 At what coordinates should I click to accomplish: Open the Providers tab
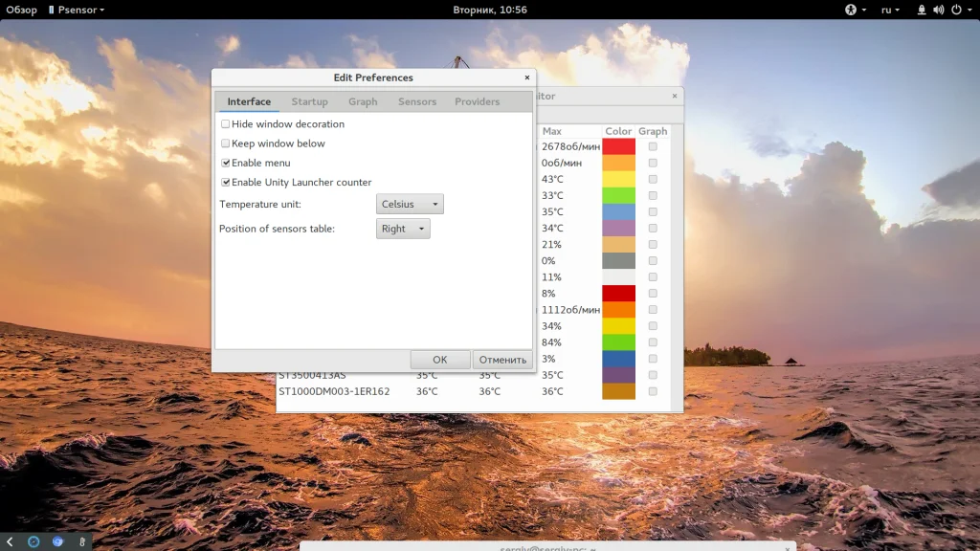click(x=477, y=101)
